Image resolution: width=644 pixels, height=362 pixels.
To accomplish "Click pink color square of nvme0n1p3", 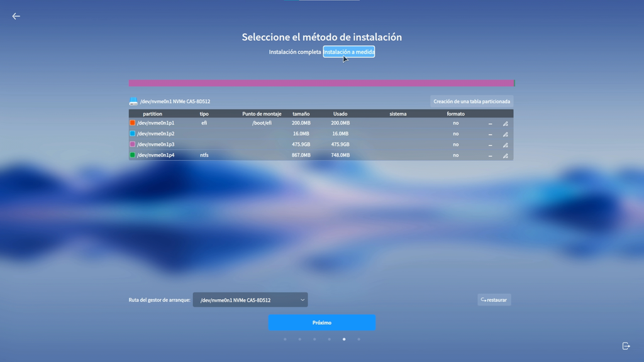I will 132,144.
